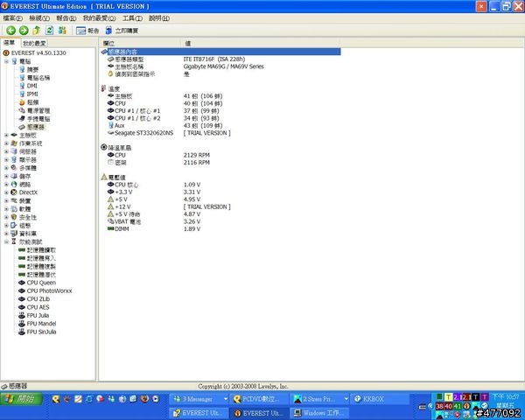Refresh the page via the toolbar refresh icon
Screen dimensions: 525x420
pyautogui.click(x=49, y=31)
